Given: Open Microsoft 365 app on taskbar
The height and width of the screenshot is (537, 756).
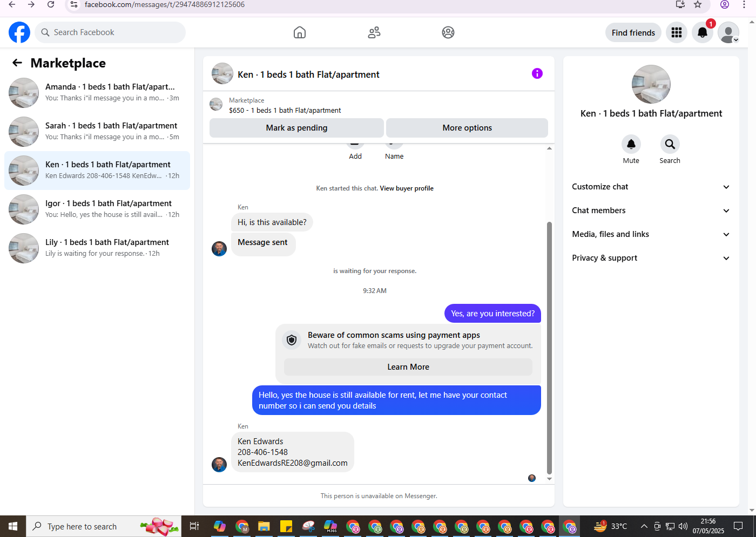Looking at the screenshot, I should pyautogui.click(x=330, y=526).
